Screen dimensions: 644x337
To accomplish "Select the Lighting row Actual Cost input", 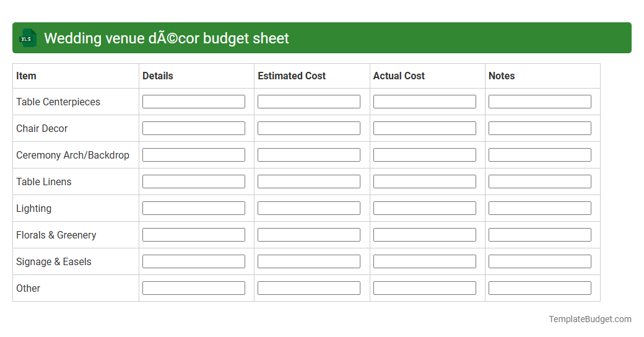I will [425, 208].
